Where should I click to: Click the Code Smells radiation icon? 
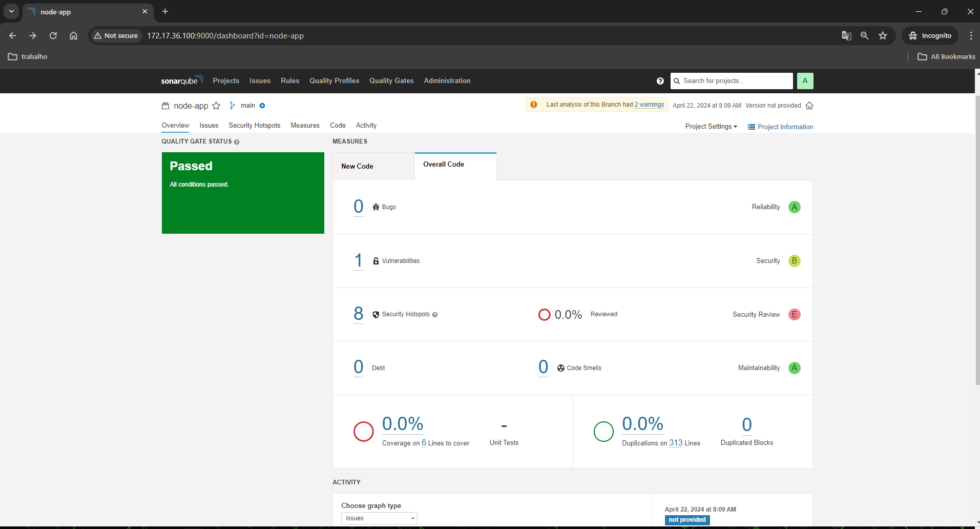tap(561, 368)
